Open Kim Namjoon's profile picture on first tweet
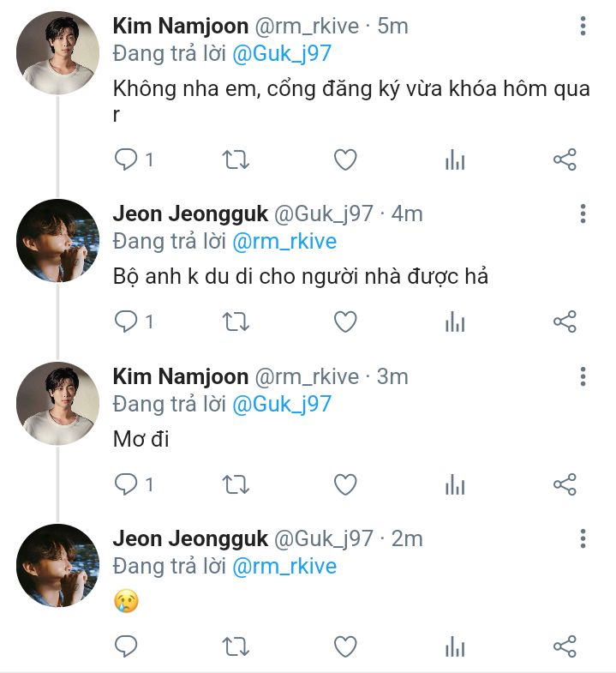The width and height of the screenshot is (616, 673). pyautogui.click(x=57, y=53)
